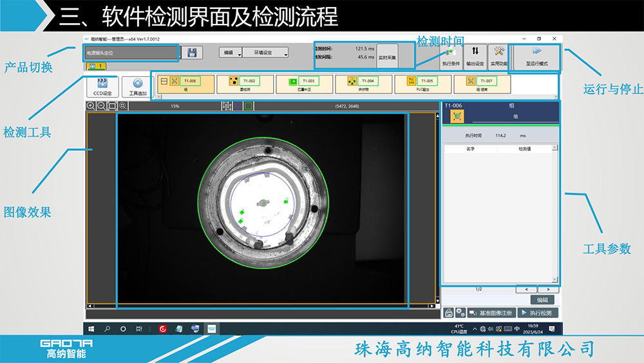Click 工具追加 to add a tool

tap(138, 87)
